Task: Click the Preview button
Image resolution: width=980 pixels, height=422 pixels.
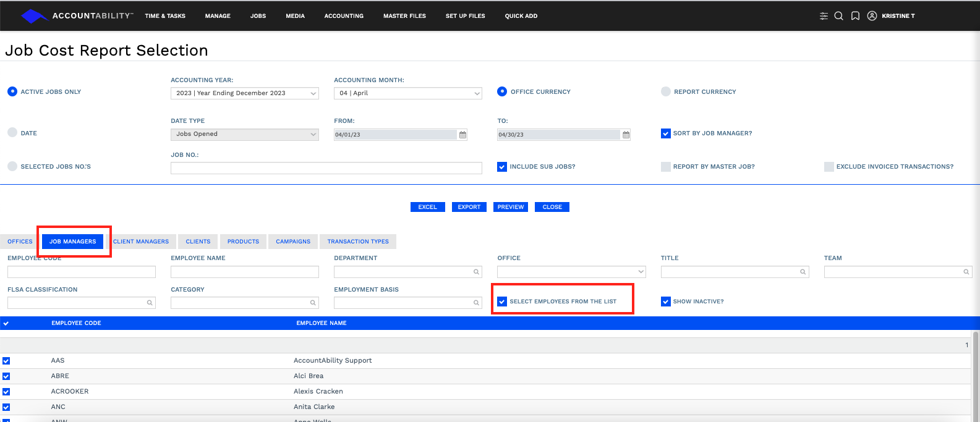Action: [511, 207]
